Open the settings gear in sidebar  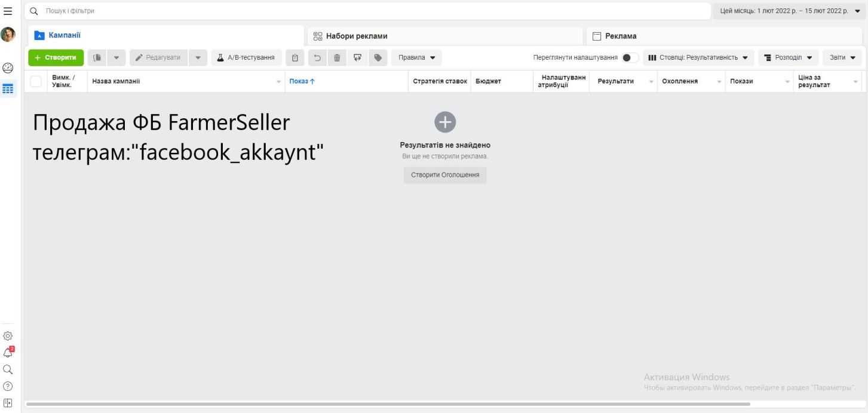(8, 337)
